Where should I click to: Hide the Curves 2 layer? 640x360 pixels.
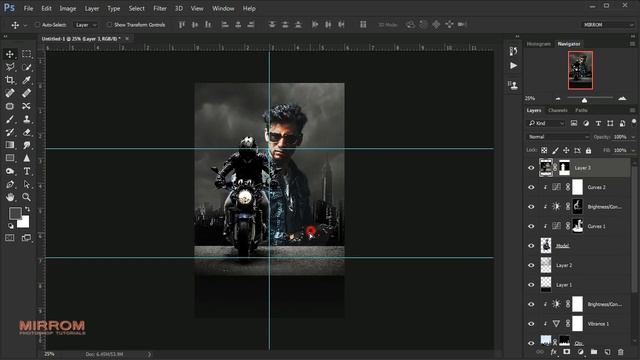[x=531, y=187]
